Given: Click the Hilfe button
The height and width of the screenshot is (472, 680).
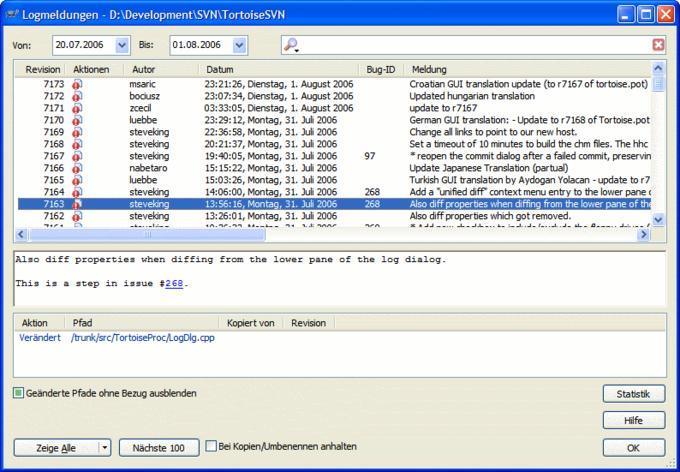Looking at the screenshot, I should 634,420.
